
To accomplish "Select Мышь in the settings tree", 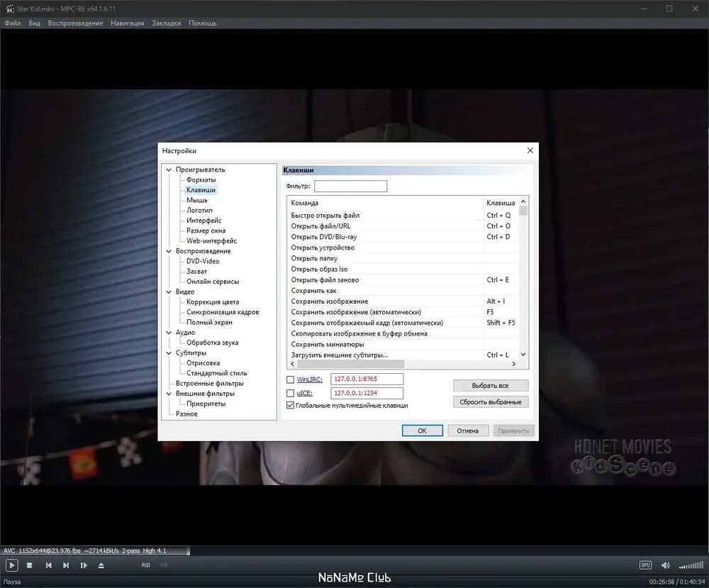I will coord(196,200).
